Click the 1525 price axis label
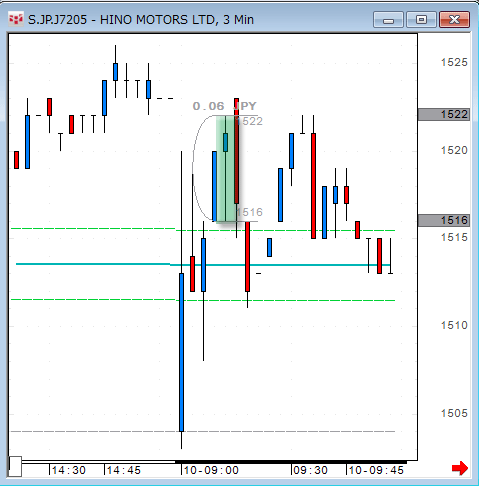This screenshot has height=486, width=479. point(454,62)
